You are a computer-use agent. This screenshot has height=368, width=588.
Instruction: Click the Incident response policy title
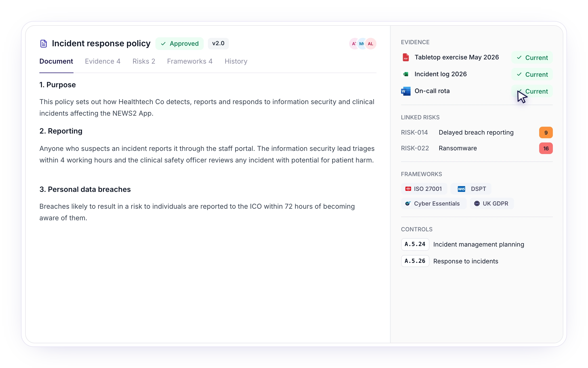[101, 43]
